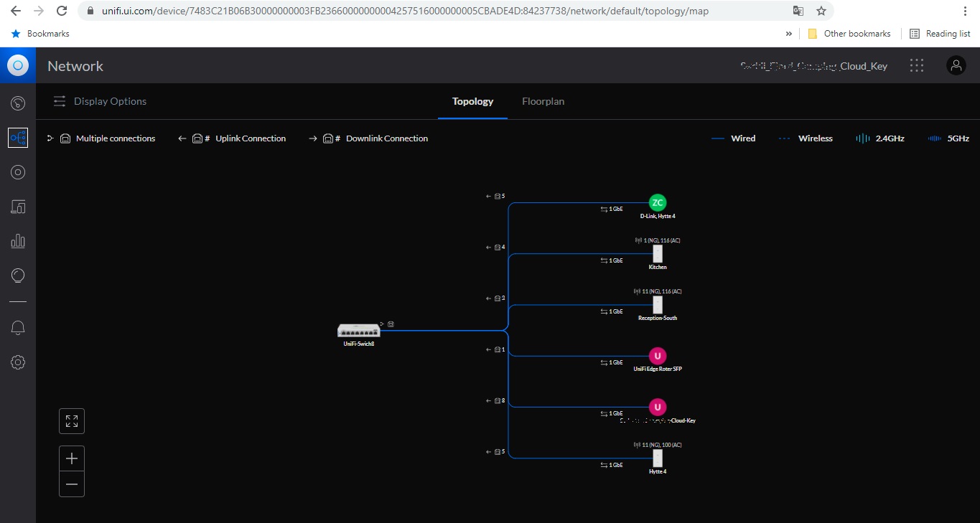
Task: Click the 1 GbE label on Kitchen link
Action: pos(612,260)
